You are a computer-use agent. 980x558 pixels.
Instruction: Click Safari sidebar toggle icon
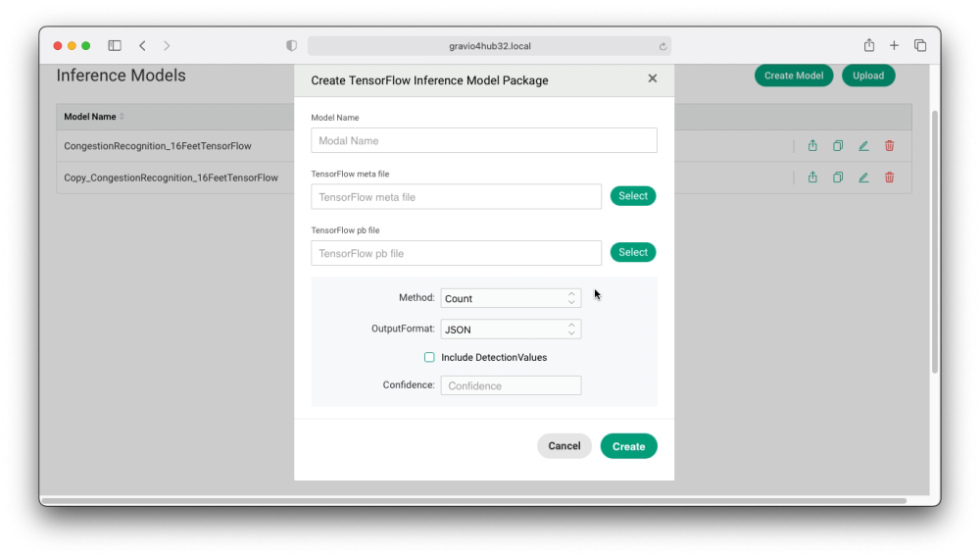click(x=115, y=46)
